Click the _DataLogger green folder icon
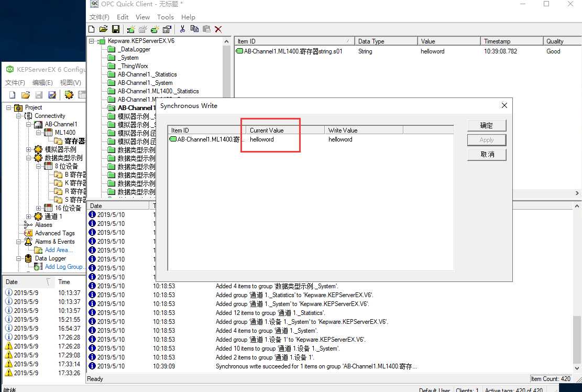Screen dimensions: 582x392 coord(112,49)
